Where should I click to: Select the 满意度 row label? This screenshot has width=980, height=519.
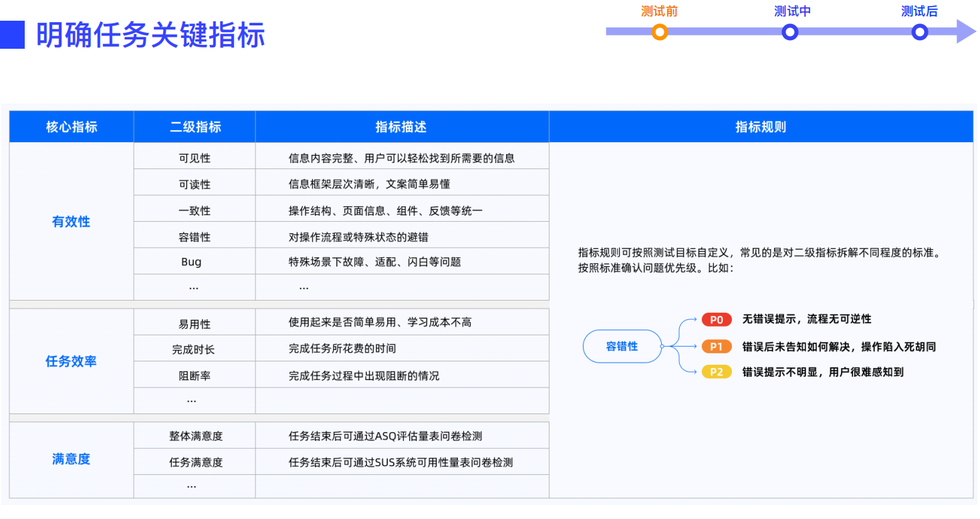pyautogui.click(x=70, y=460)
